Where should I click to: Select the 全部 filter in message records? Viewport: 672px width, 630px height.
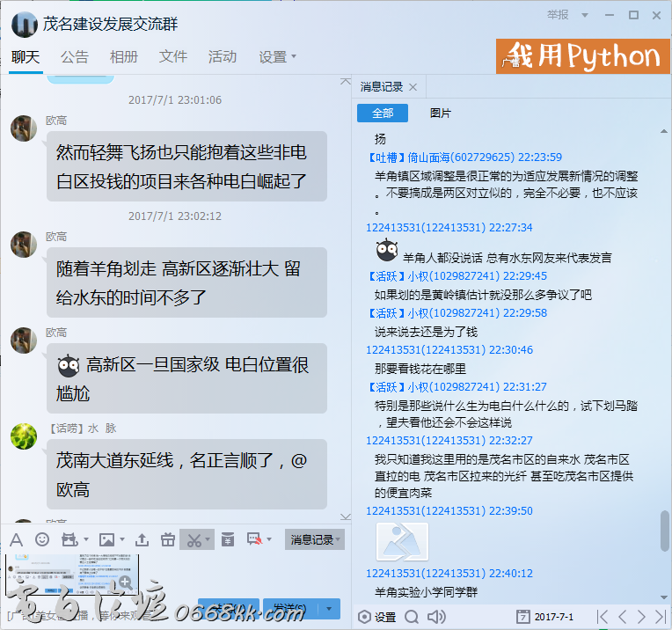(383, 114)
